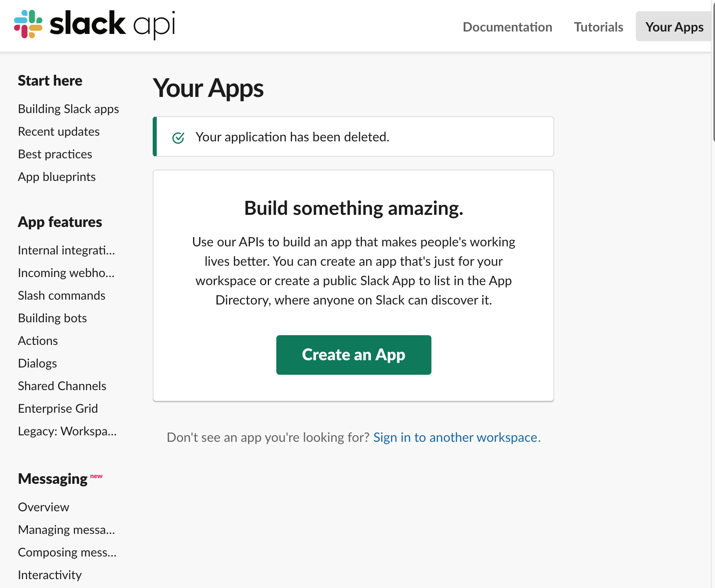
Task: Open the Messaging Overview link
Action: pos(44,507)
